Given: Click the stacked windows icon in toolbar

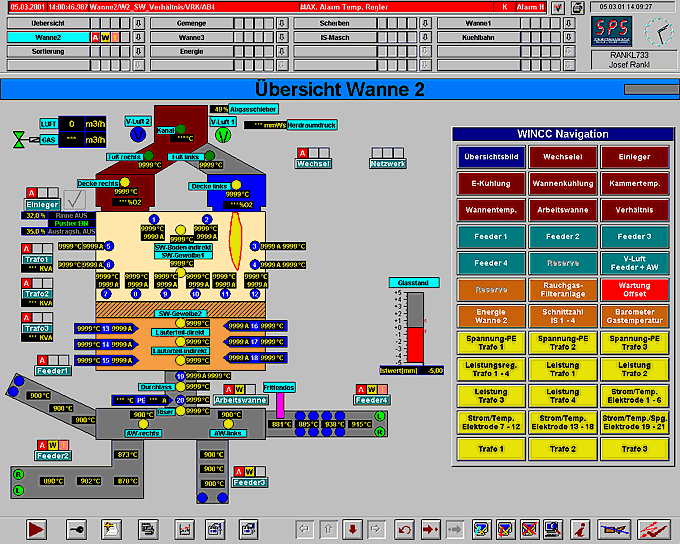Looking at the screenshot, I should pyautogui.click(x=148, y=529).
